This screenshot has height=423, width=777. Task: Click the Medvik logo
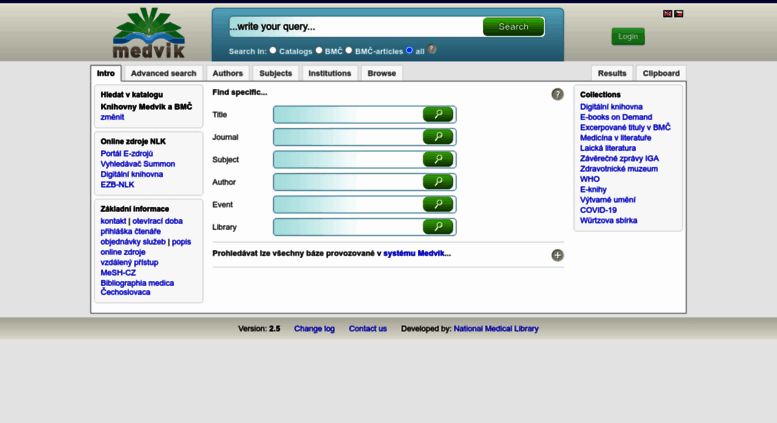click(149, 33)
